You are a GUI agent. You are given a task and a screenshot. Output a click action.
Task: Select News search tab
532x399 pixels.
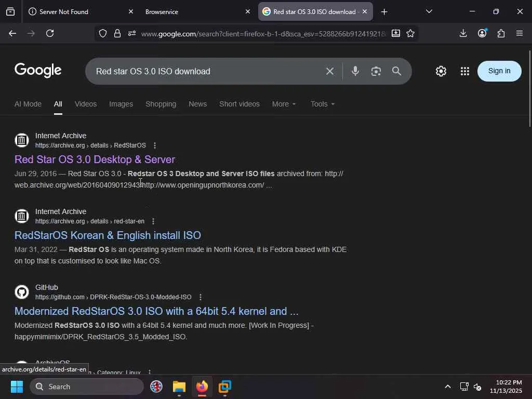(x=198, y=104)
